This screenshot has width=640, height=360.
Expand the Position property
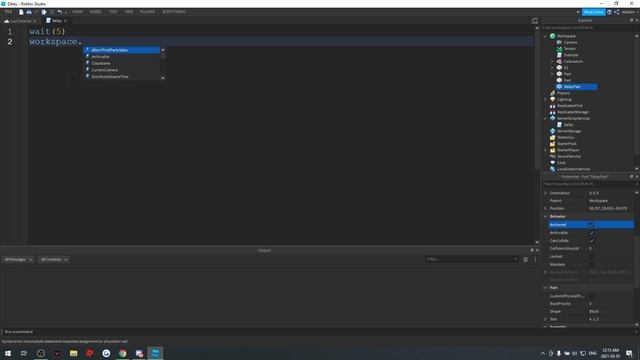pos(546,208)
